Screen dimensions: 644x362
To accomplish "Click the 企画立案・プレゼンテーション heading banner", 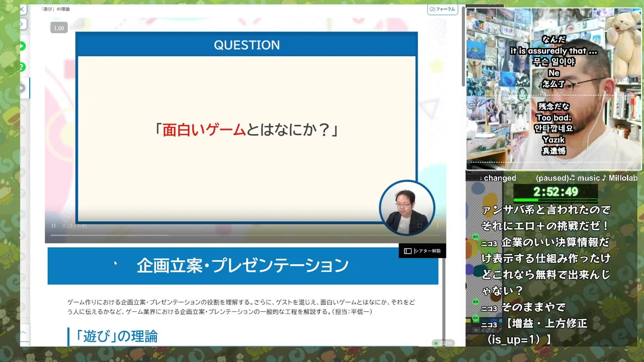I will coord(243,266).
